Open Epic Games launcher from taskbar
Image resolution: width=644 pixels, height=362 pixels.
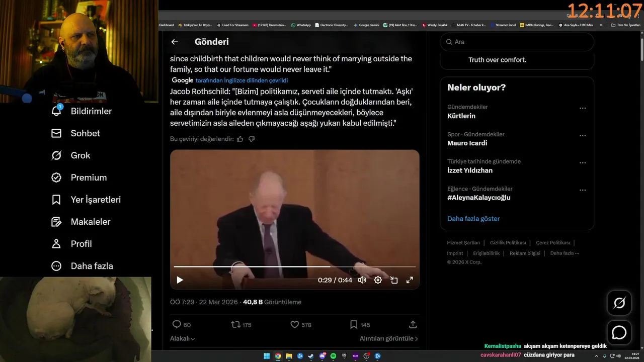[344, 356]
